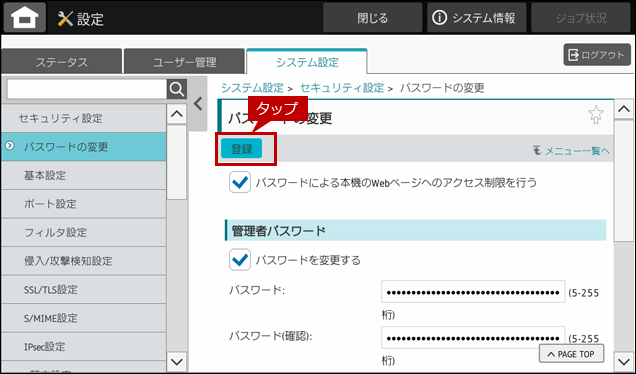Open ジョブ状況 job status button

[581, 17]
